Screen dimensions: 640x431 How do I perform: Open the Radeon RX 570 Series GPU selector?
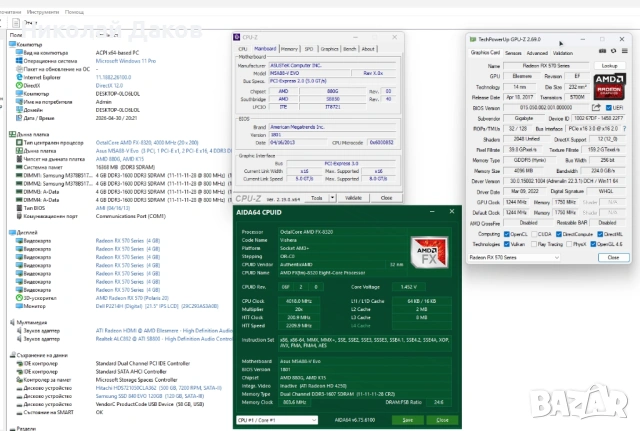[514, 258]
